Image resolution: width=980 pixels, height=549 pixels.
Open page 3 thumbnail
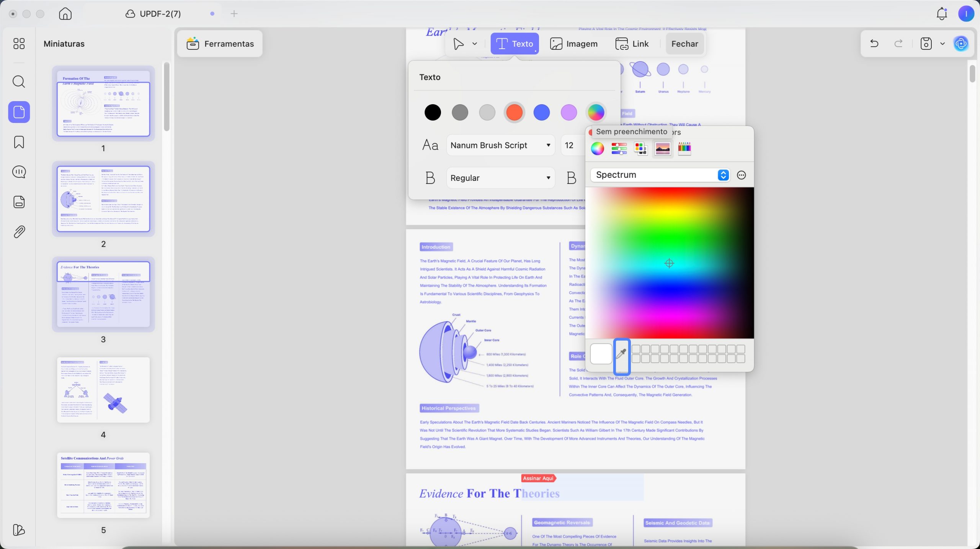pyautogui.click(x=103, y=294)
